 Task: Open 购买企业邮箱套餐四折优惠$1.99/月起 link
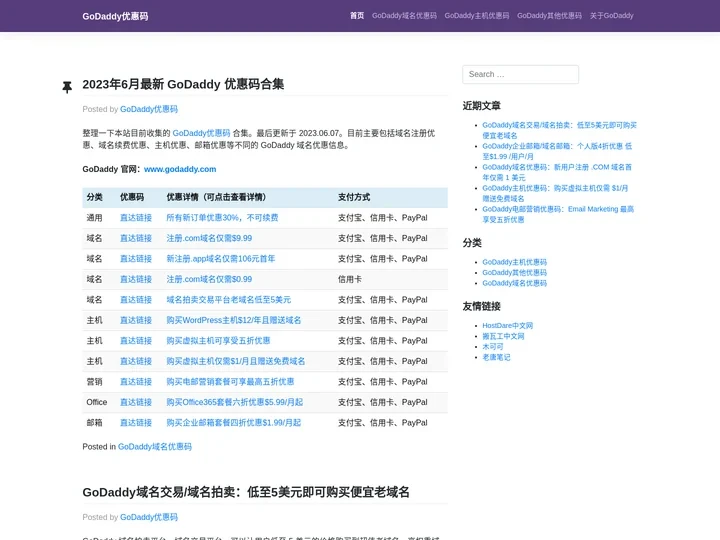tap(234, 423)
